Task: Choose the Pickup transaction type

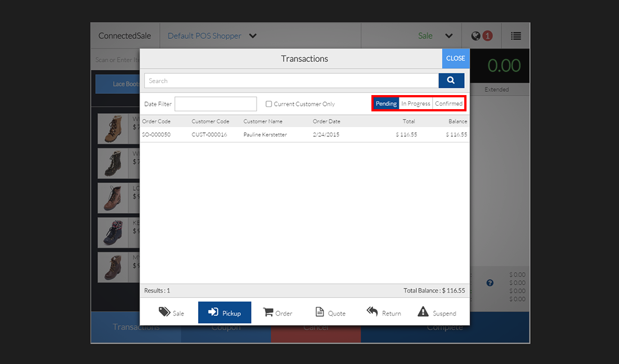Action: tap(225, 313)
